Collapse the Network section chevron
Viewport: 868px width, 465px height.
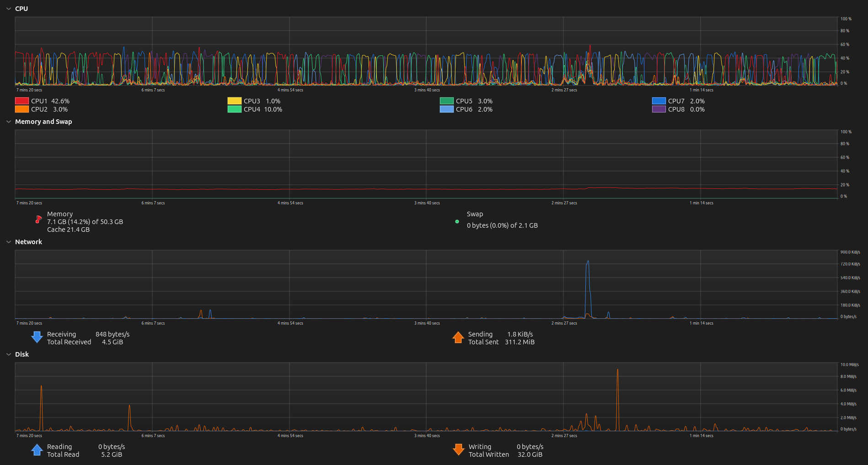pos(8,242)
